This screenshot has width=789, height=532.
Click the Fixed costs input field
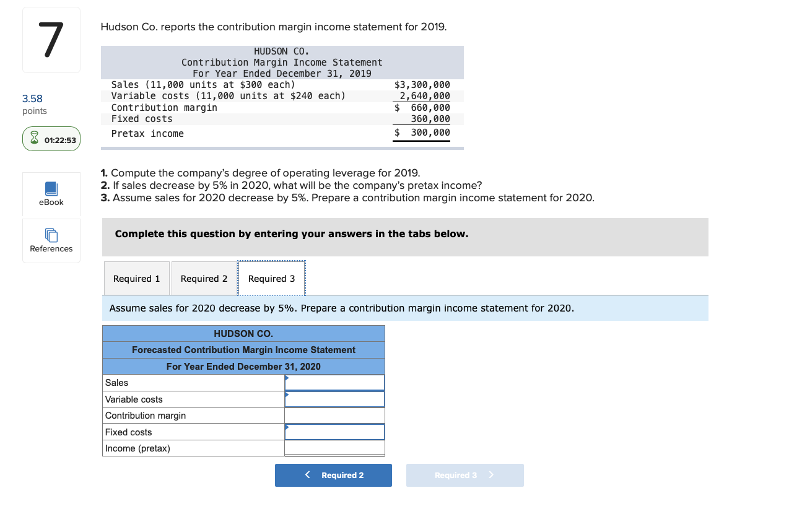[334, 432]
